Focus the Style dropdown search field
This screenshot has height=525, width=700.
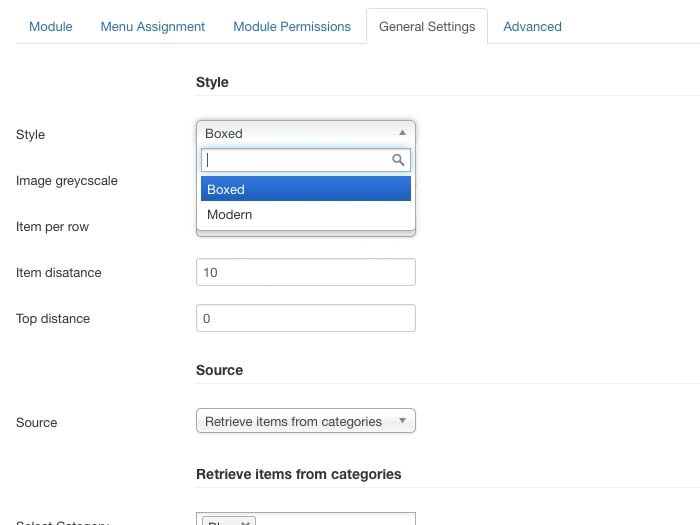(295, 160)
